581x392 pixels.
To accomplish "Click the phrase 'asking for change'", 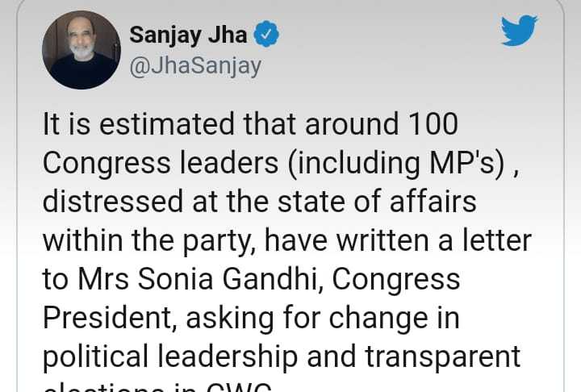I will click(x=307, y=319).
